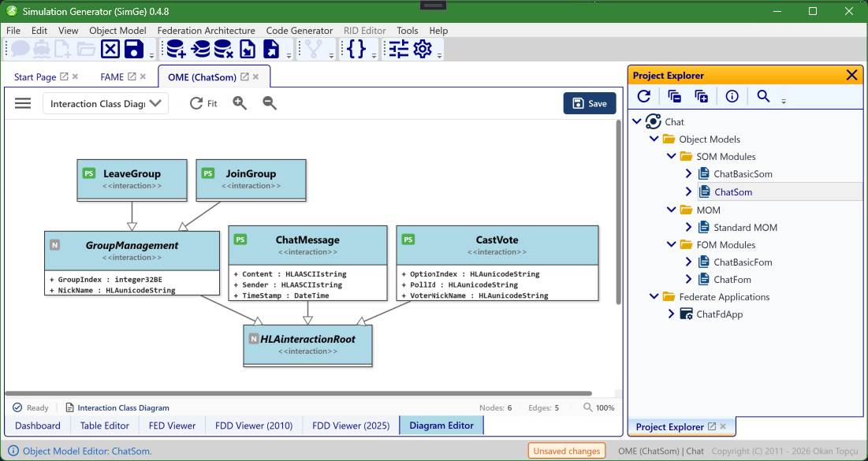Click the curly braces code generator icon
This screenshot has height=461, width=868.
coord(356,50)
